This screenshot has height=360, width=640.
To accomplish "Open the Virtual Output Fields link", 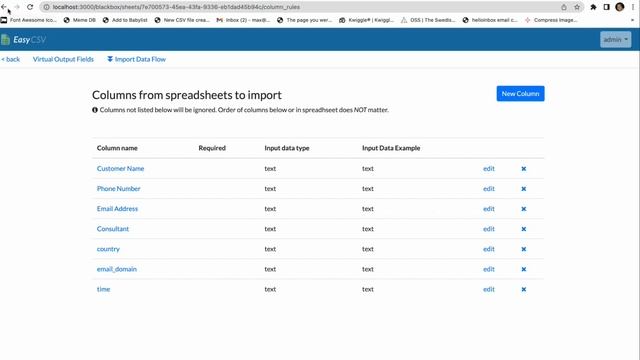I will pos(63,59).
